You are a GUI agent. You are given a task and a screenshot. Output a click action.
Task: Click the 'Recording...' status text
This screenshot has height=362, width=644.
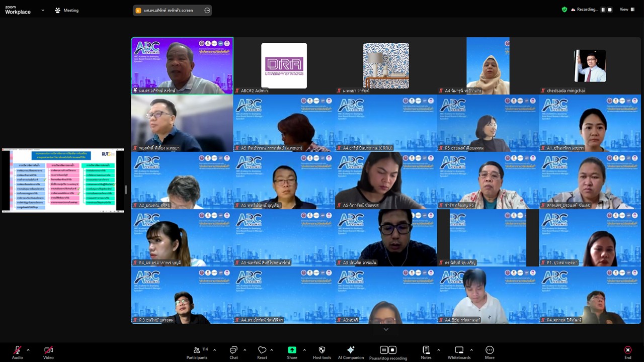[588, 10]
